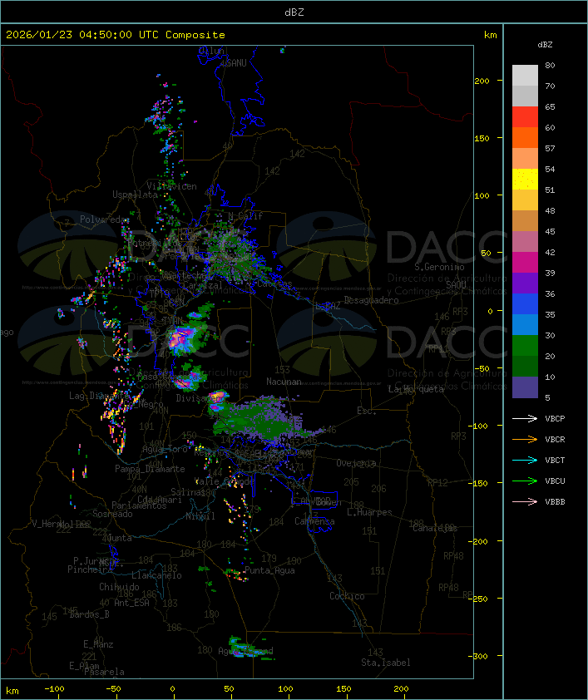Click the dBZ title at the top

(x=294, y=12)
